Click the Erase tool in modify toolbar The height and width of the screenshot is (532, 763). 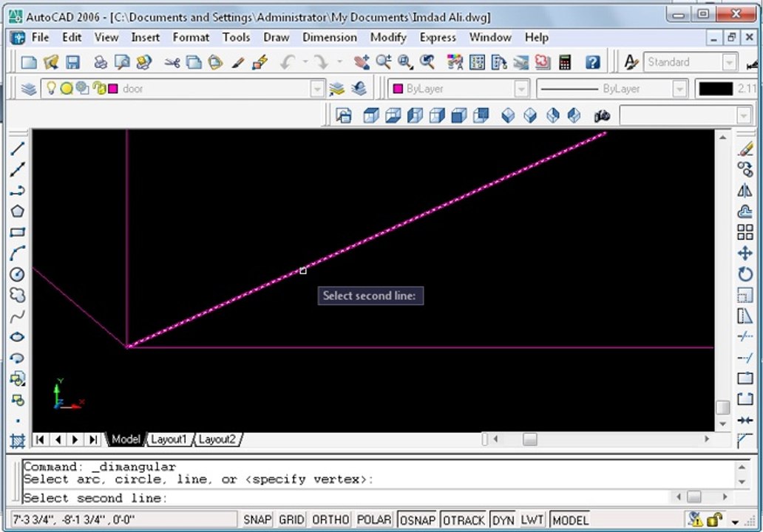pyautogui.click(x=745, y=149)
